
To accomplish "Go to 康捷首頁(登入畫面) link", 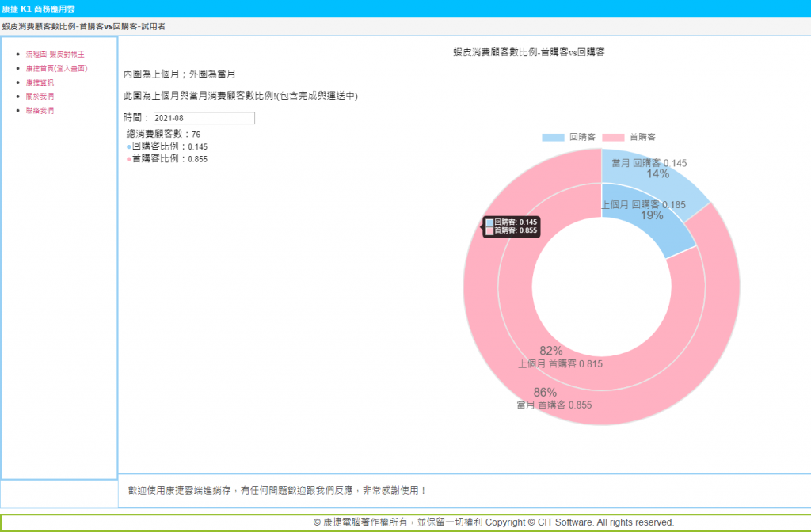I will (x=56, y=68).
